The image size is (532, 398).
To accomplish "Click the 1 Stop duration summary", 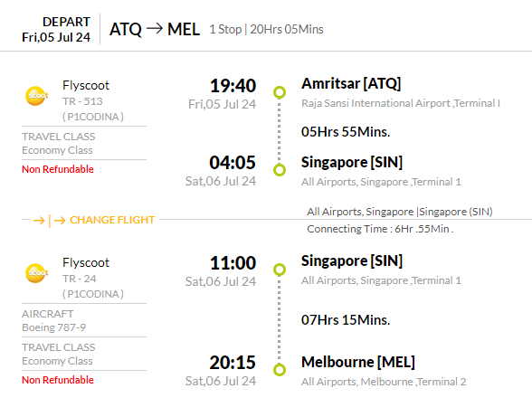I will point(266,29).
